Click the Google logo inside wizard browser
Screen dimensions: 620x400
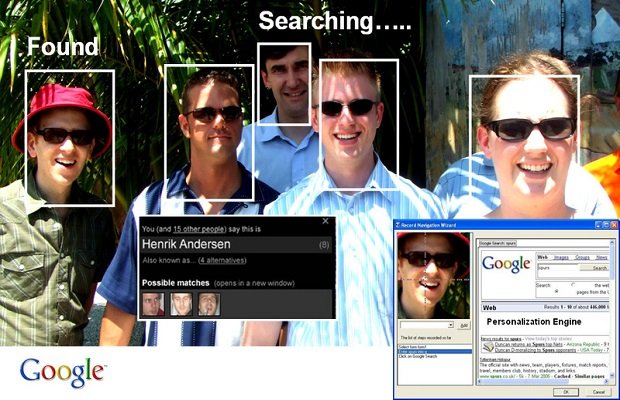pos(506,264)
